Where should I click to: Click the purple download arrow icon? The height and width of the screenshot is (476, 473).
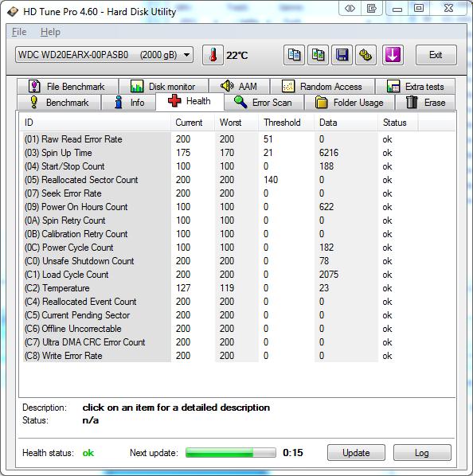click(393, 55)
